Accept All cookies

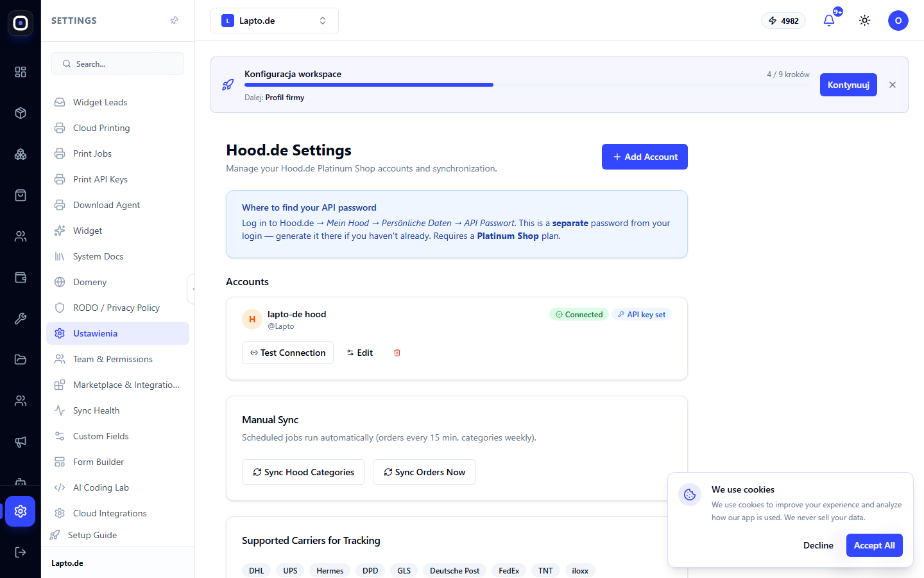pos(875,545)
